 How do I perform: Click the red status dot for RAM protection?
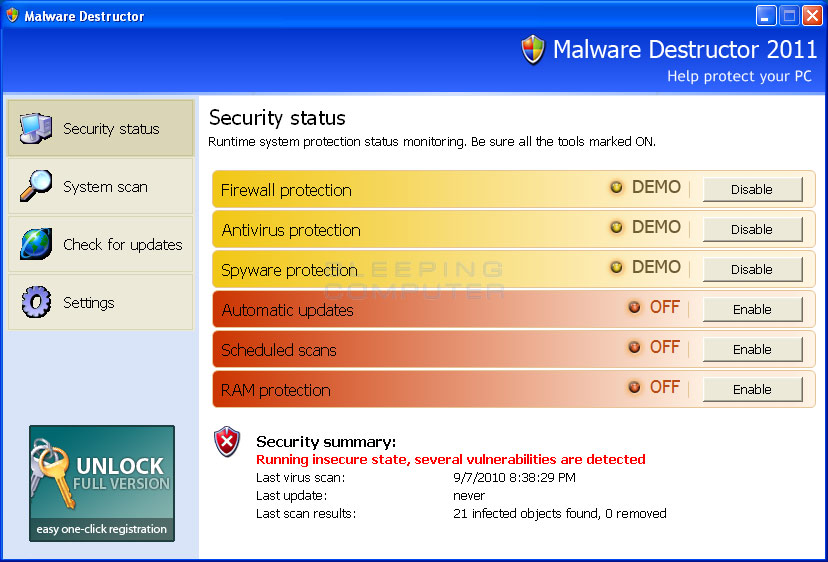click(634, 387)
